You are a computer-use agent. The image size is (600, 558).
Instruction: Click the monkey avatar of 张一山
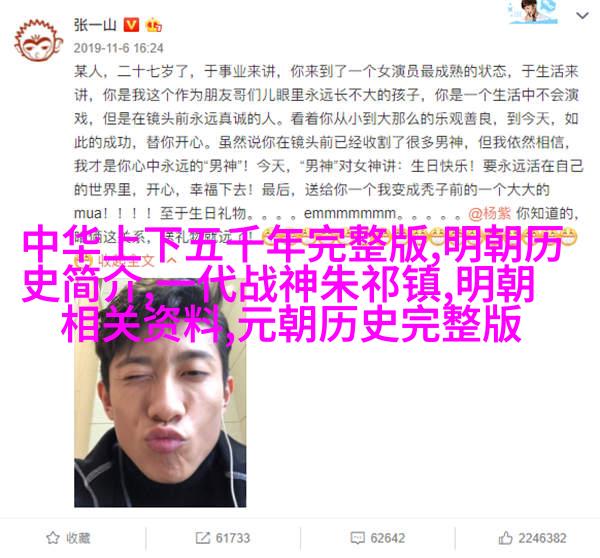pyautogui.click(x=38, y=41)
